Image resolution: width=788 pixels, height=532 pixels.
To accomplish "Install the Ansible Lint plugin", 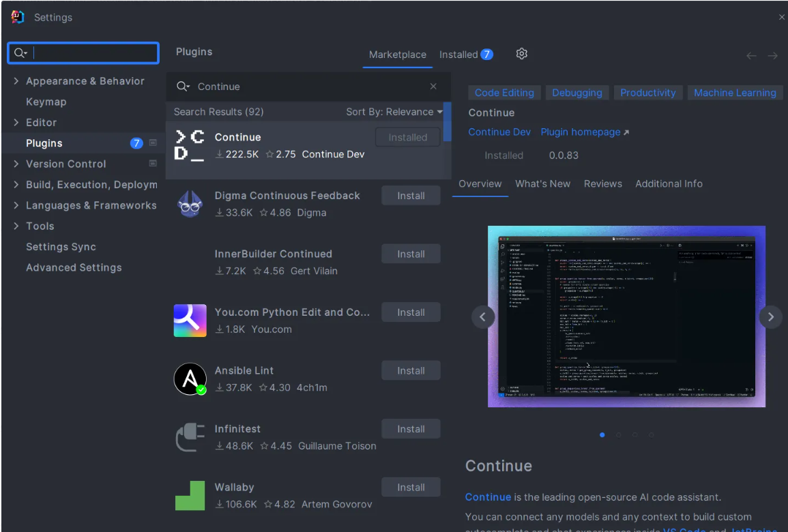I will (411, 371).
